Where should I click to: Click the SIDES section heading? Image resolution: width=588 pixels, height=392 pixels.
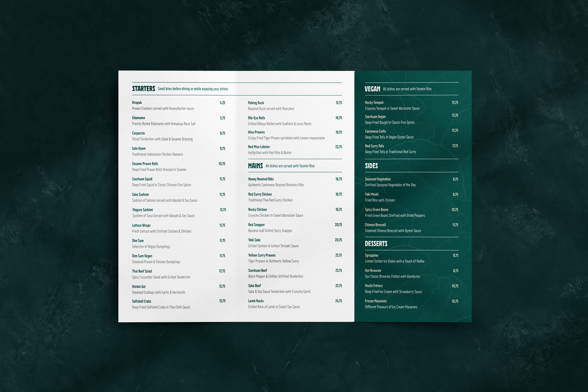click(371, 166)
